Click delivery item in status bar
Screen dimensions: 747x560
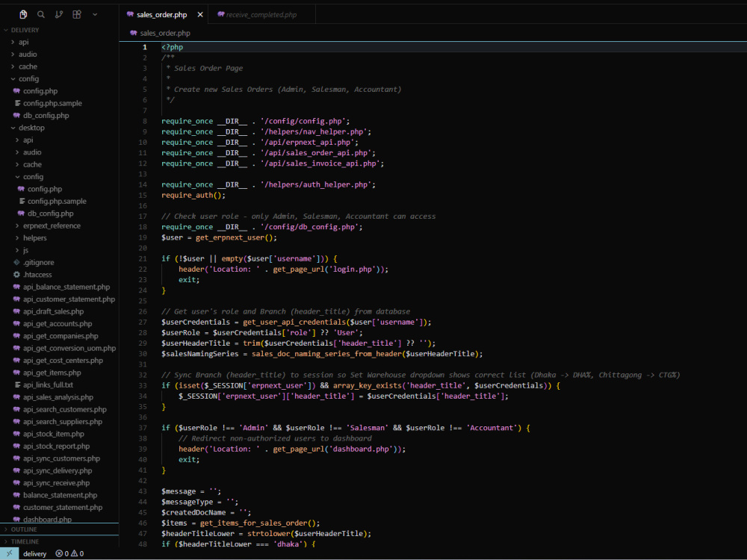pyautogui.click(x=35, y=554)
